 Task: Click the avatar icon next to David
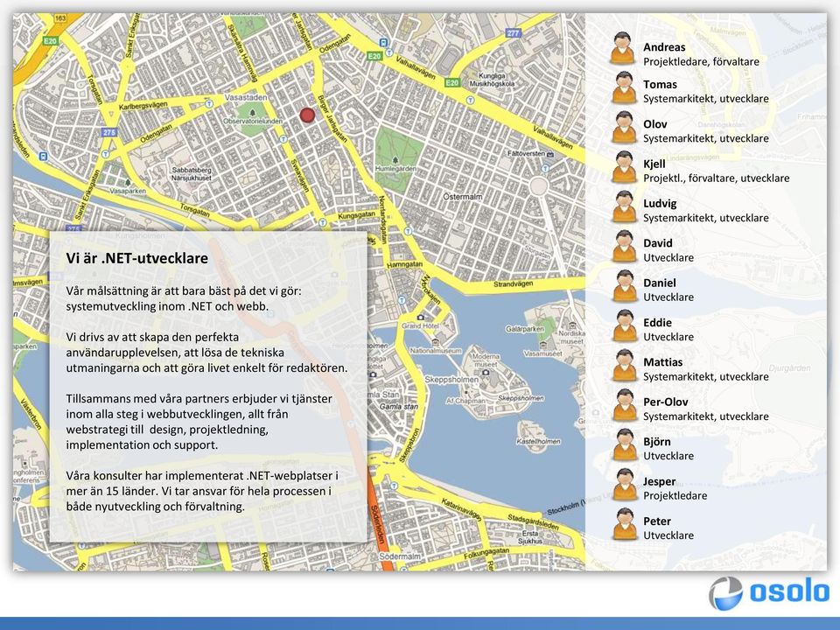[x=624, y=247]
